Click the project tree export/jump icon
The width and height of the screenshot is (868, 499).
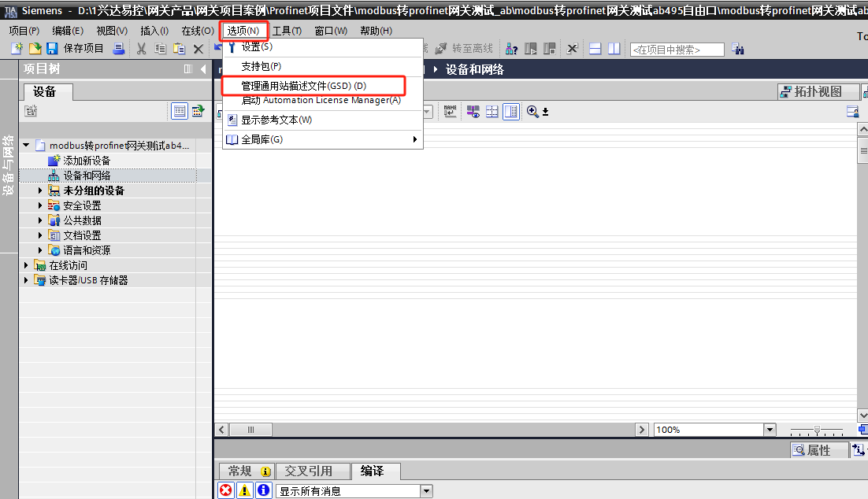click(198, 111)
